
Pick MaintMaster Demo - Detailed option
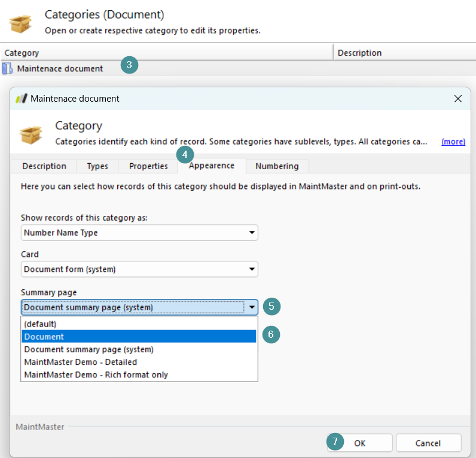(x=139, y=362)
